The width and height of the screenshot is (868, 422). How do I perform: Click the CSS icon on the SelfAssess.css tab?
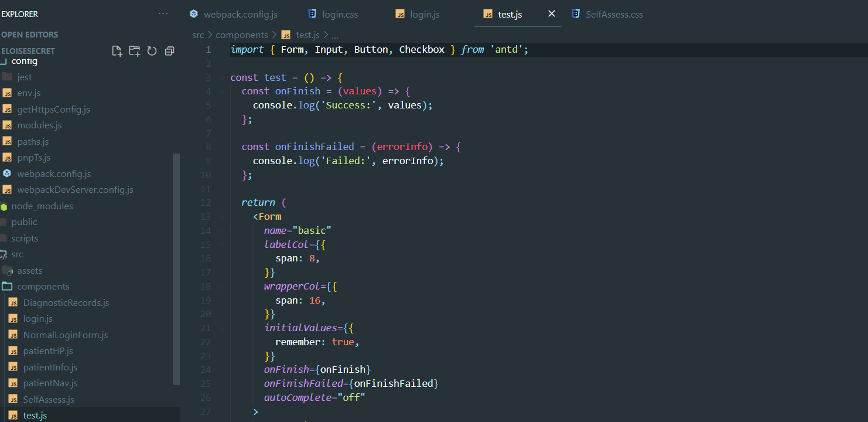point(577,14)
